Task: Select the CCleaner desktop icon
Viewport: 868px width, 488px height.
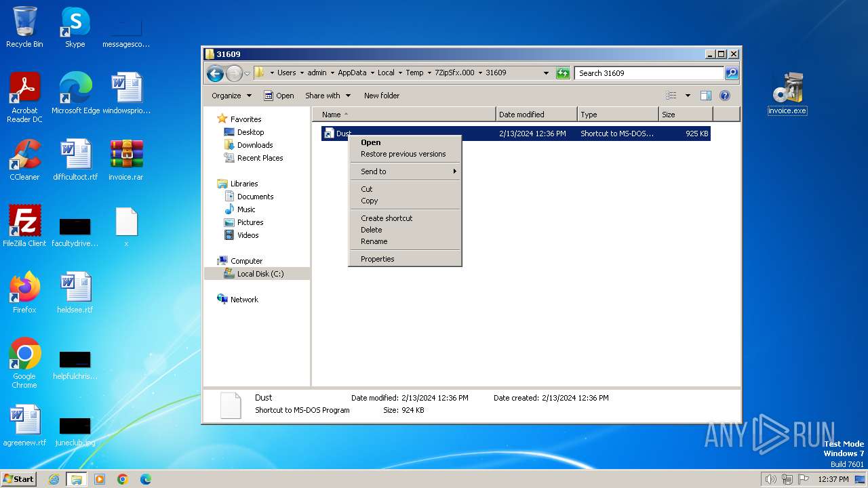Action: pyautogui.click(x=24, y=160)
